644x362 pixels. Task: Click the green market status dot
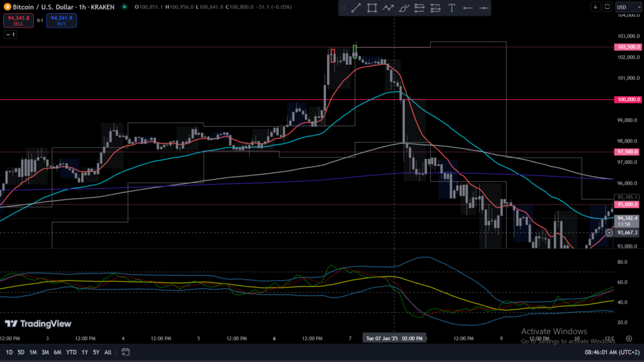124,7
